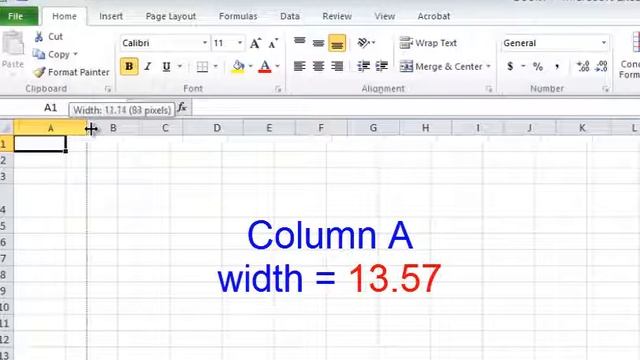The height and width of the screenshot is (360, 640).
Task: Open the Acrobat tab
Action: [434, 16]
